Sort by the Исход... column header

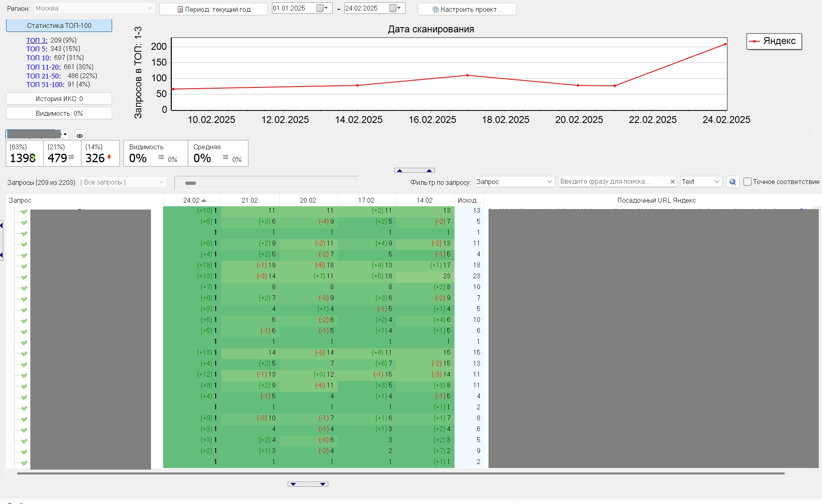469,200
